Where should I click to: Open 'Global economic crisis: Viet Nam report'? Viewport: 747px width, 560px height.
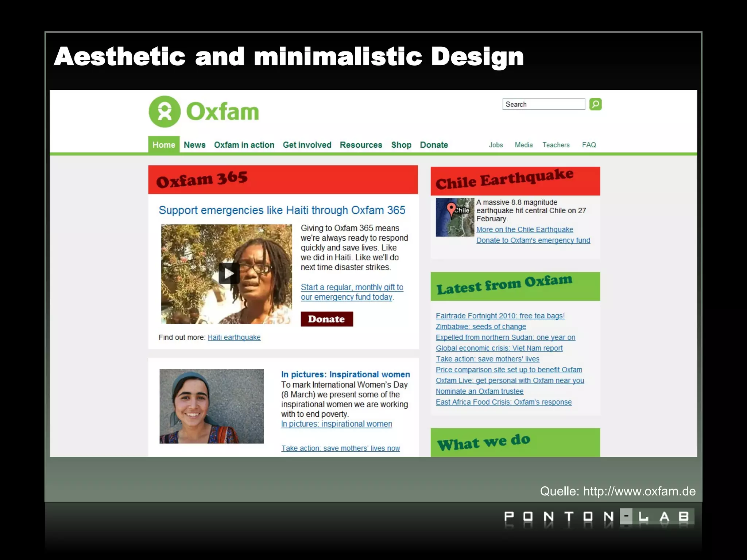click(499, 348)
